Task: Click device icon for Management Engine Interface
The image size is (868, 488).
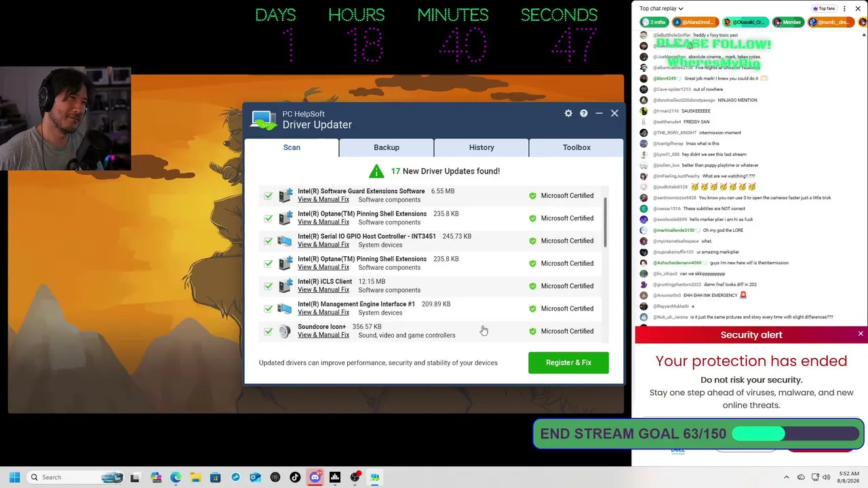Action: pos(285,308)
